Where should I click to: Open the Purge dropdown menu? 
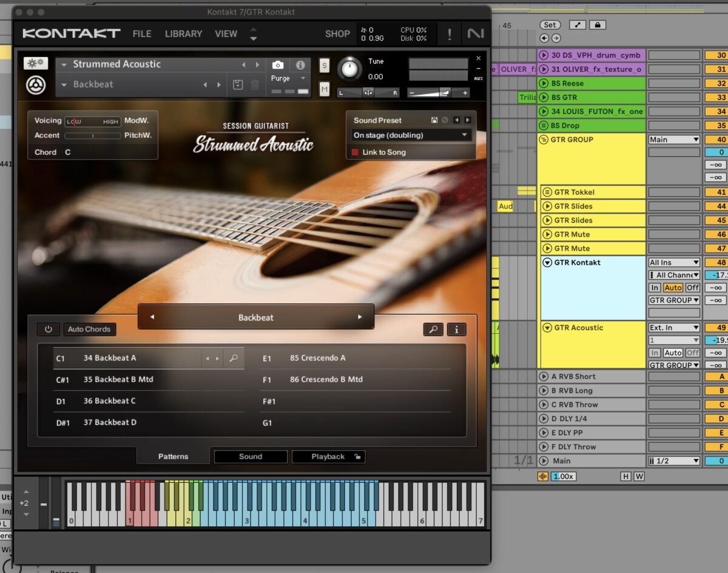coord(302,78)
